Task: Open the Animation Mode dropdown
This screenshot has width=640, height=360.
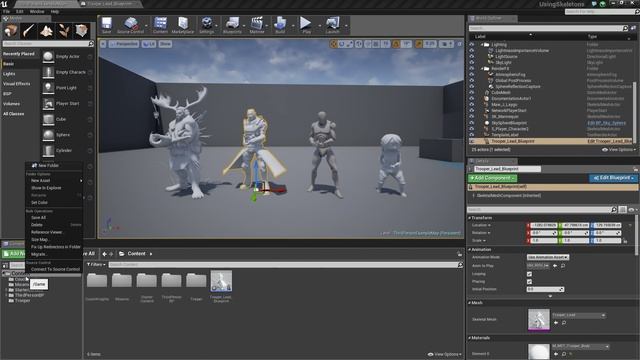Action: (547, 257)
